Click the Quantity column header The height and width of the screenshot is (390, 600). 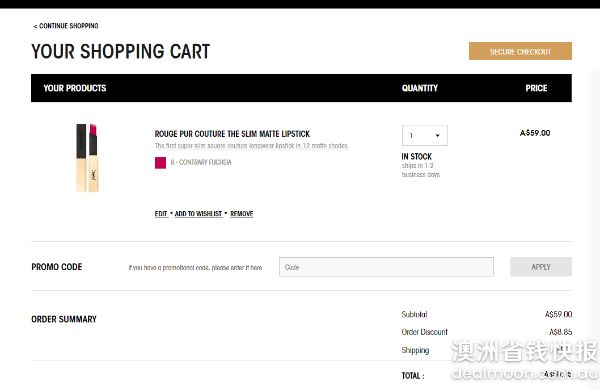tap(419, 88)
